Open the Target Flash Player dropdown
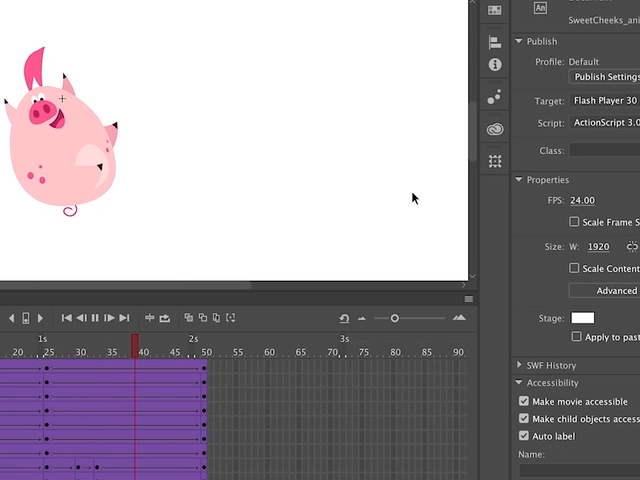 click(605, 100)
